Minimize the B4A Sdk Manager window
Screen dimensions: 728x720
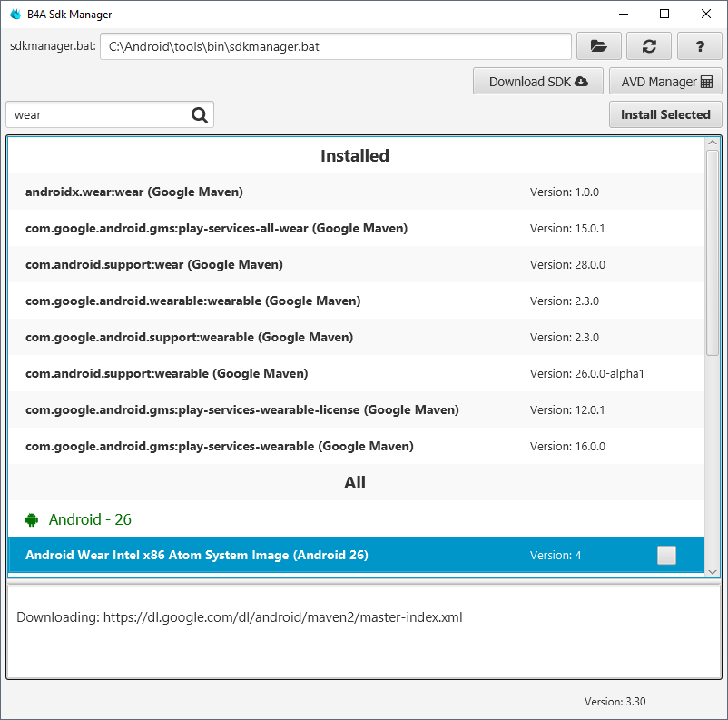[623, 14]
